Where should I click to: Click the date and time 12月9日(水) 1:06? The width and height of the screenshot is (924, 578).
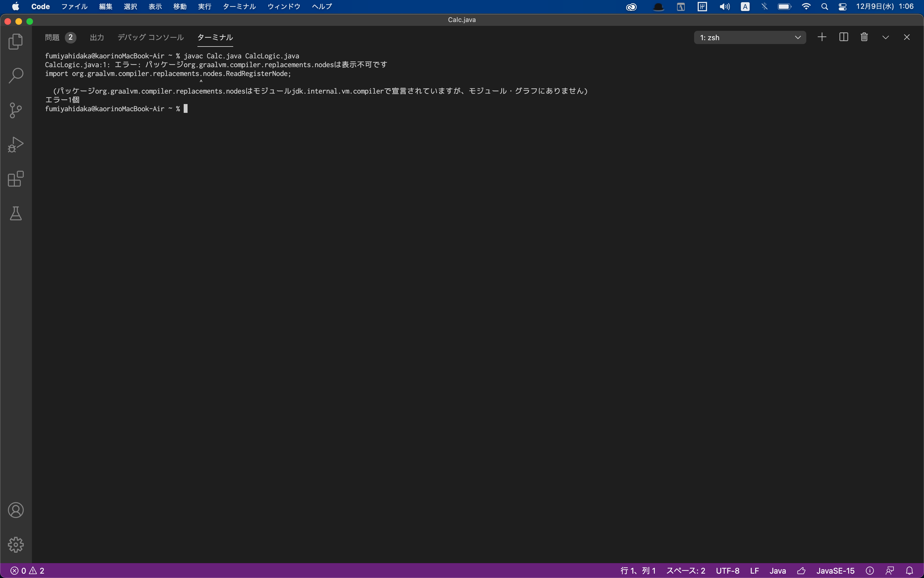click(x=885, y=7)
